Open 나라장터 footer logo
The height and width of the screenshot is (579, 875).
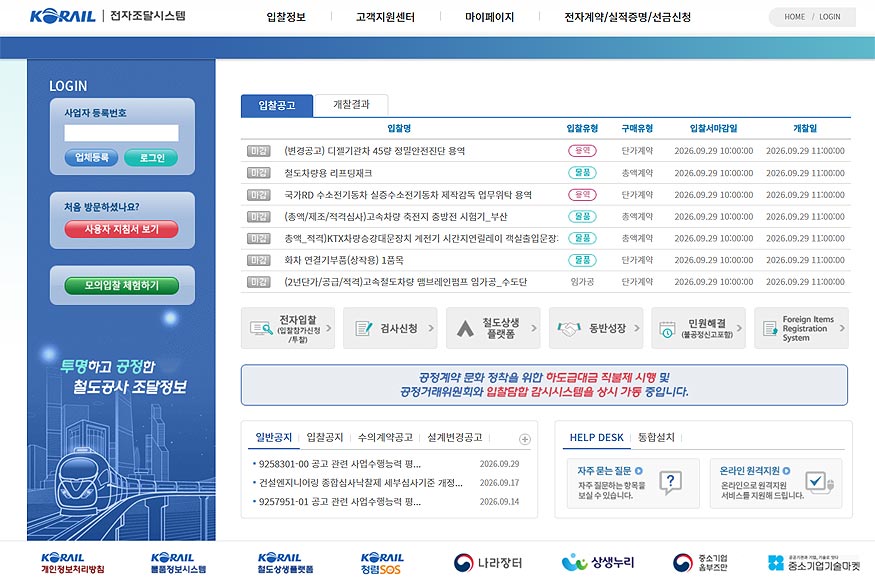488,563
